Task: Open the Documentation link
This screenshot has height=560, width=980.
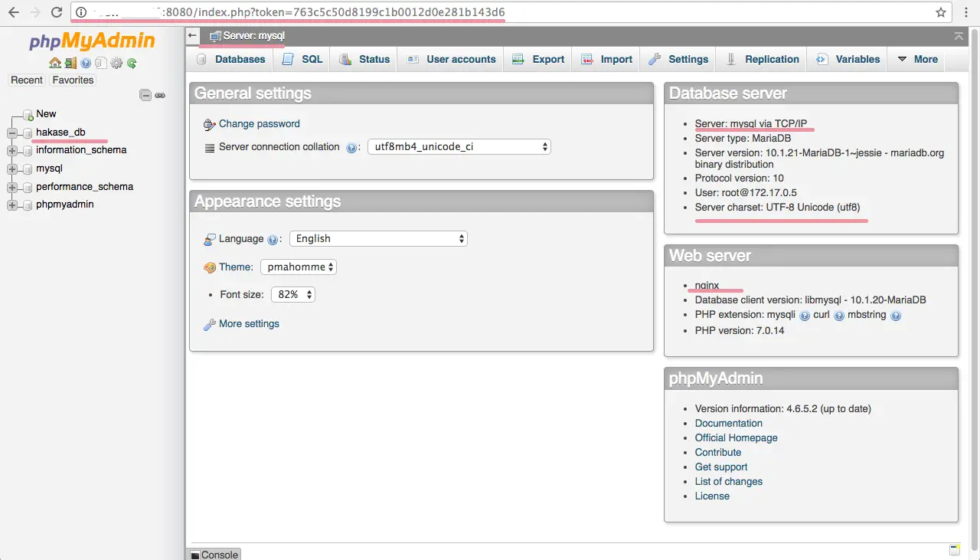Action: click(x=729, y=423)
